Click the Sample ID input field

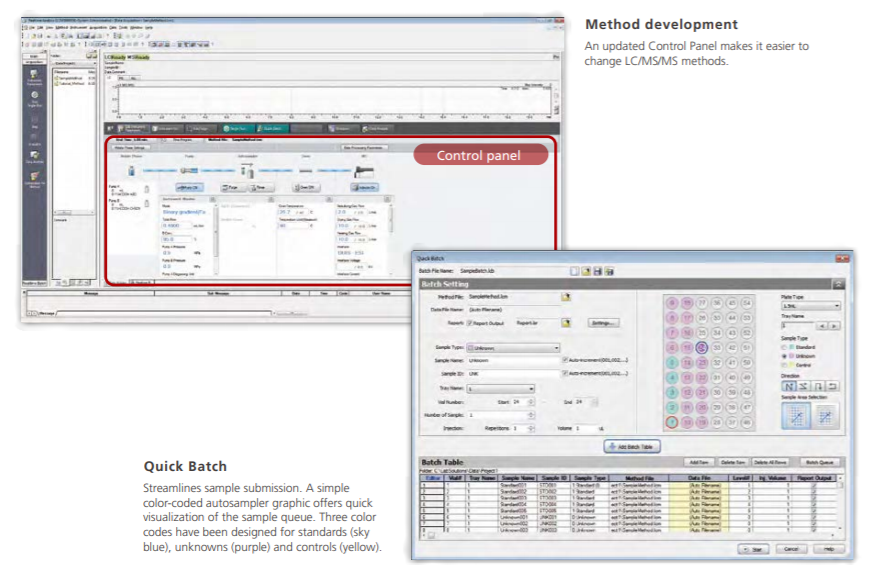pyautogui.click(x=512, y=373)
